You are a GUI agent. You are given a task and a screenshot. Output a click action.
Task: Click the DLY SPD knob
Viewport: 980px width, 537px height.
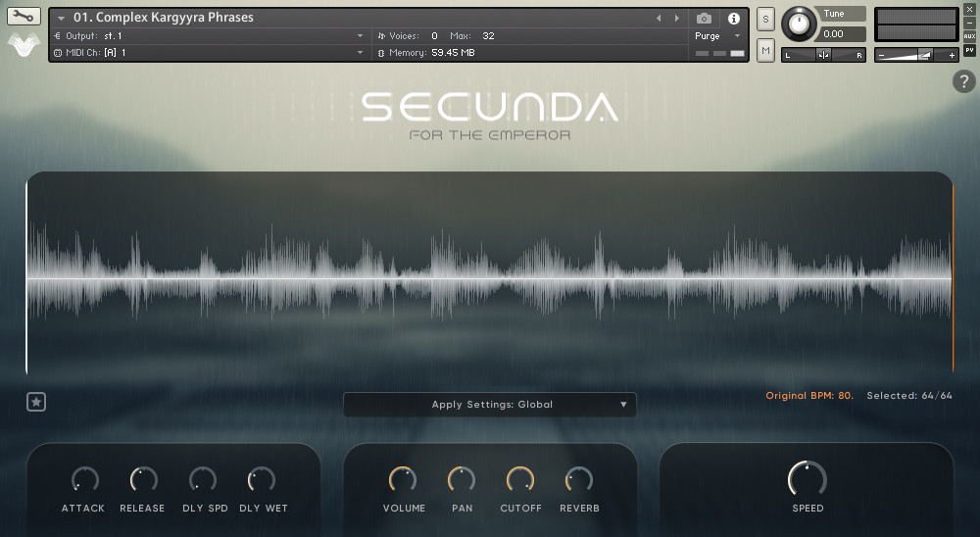(x=203, y=479)
